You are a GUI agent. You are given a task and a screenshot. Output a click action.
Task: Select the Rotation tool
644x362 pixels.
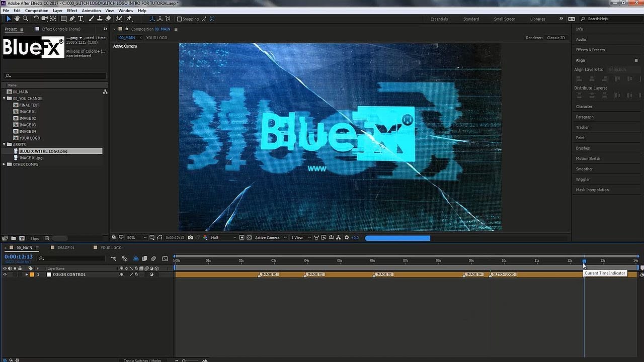pos(36,19)
